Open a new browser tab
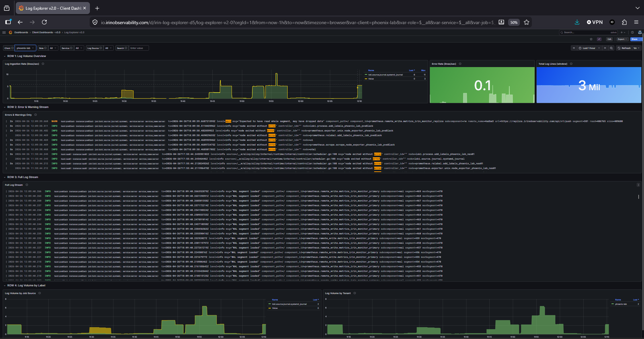This screenshot has height=339, width=644. (97, 8)
